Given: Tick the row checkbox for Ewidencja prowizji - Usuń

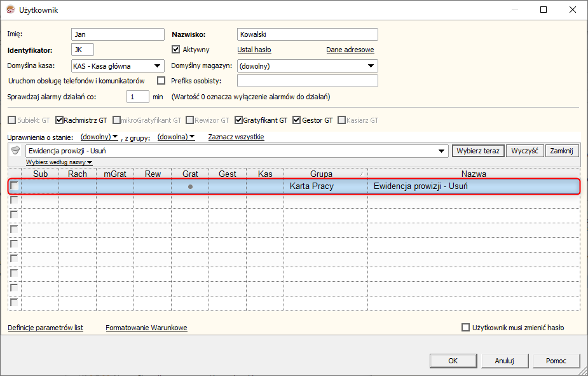Looking at the screenshot, I should [14, 186].
